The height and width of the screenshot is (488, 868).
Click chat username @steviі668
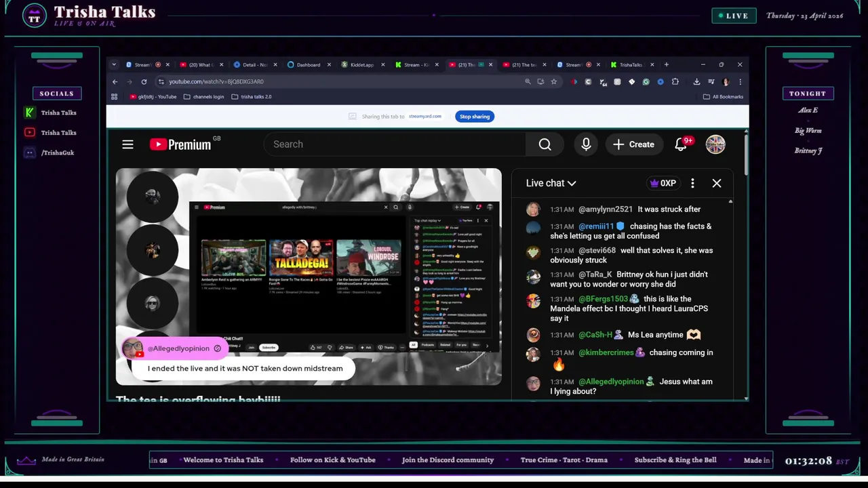597,251
